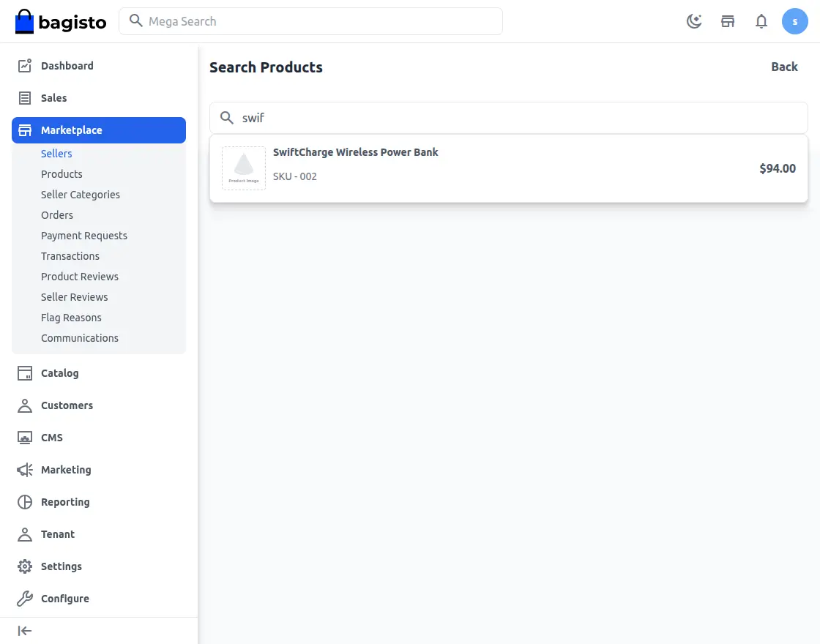Open the Configure wrench section
Image resolution: width=820 pixels, height=644 pixels.
[x=64, y=599]
